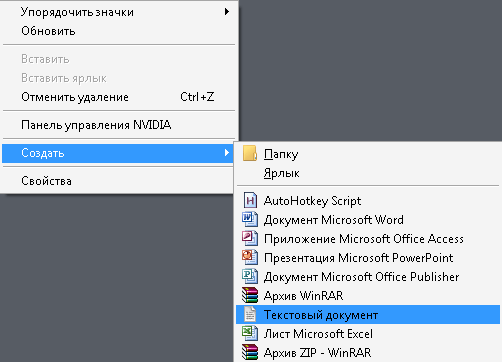Image resolution: width=502 pixels, height=362 pixels.
Task: Click the AutoHotkey Script file icon
Action: (250, 201)
